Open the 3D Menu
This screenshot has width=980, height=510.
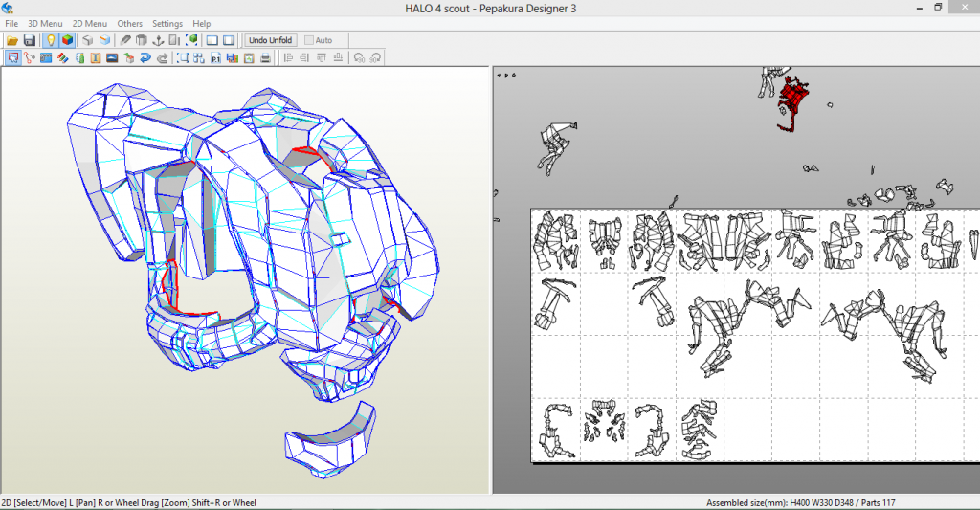pos(44,23)
